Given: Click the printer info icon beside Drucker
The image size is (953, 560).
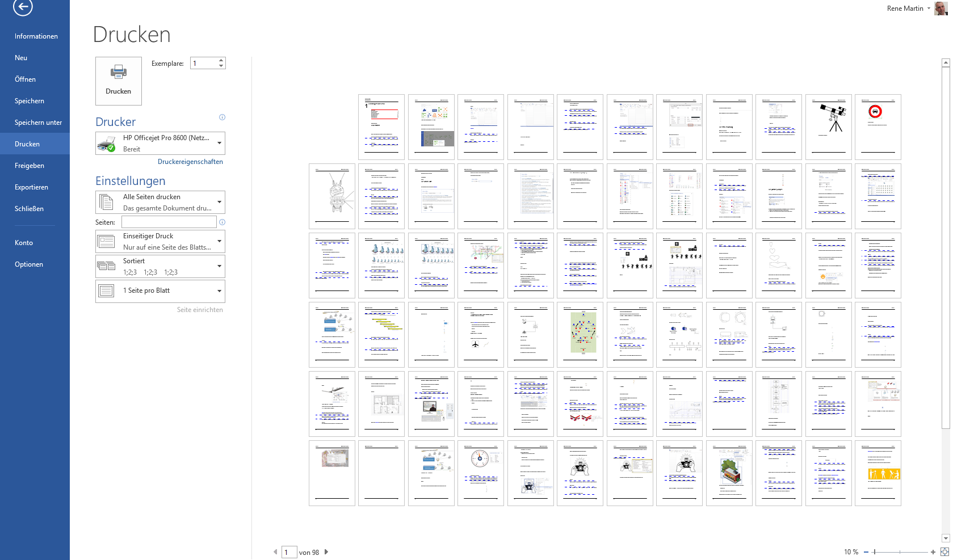Looking at the screenshot, I should 222,117.
